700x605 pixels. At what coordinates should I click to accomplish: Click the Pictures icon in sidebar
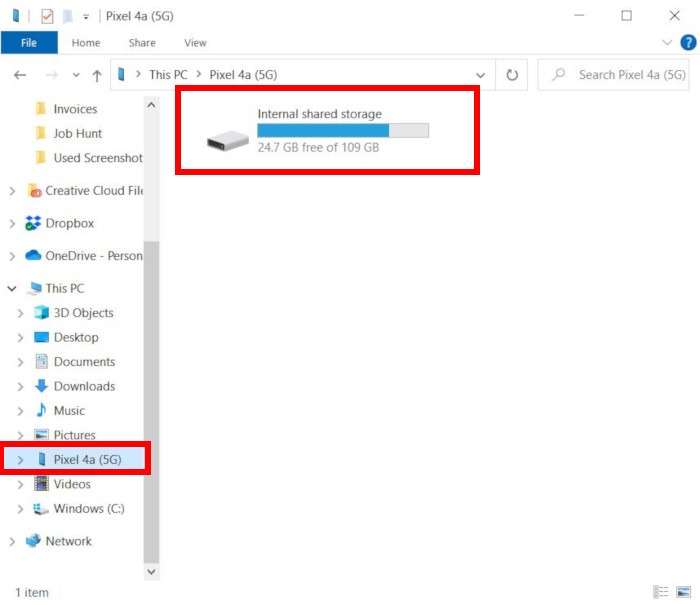click(42, 434)
